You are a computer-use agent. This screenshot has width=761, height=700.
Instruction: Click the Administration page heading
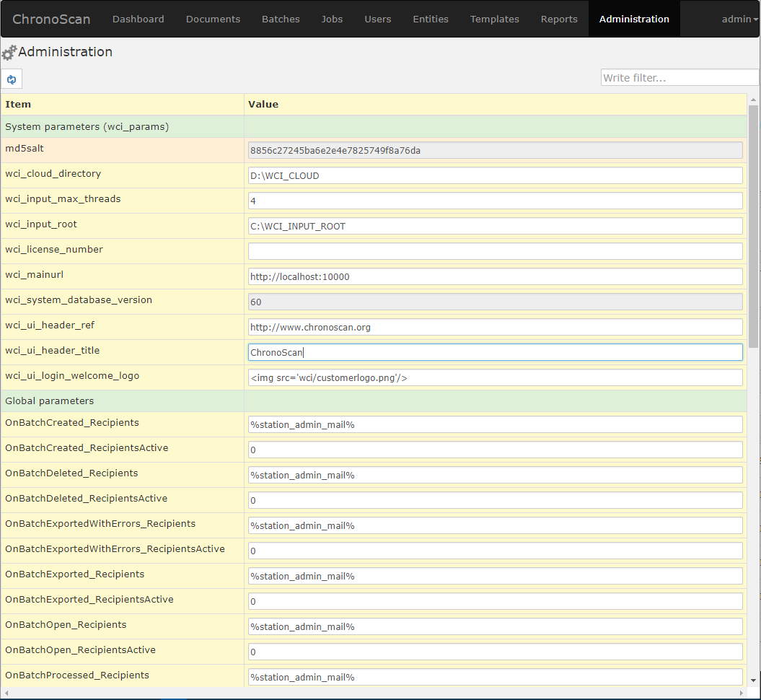[x=65, y=52]
